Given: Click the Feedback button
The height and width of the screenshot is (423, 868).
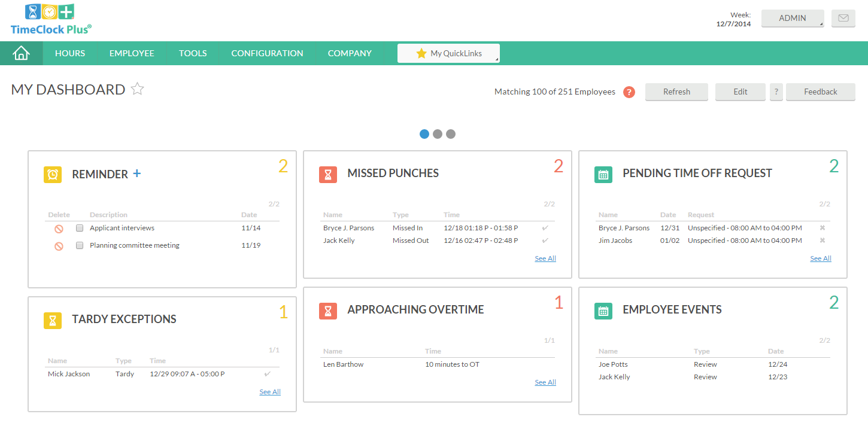Looking at the screenshot, I should click(x=820, y=92).
